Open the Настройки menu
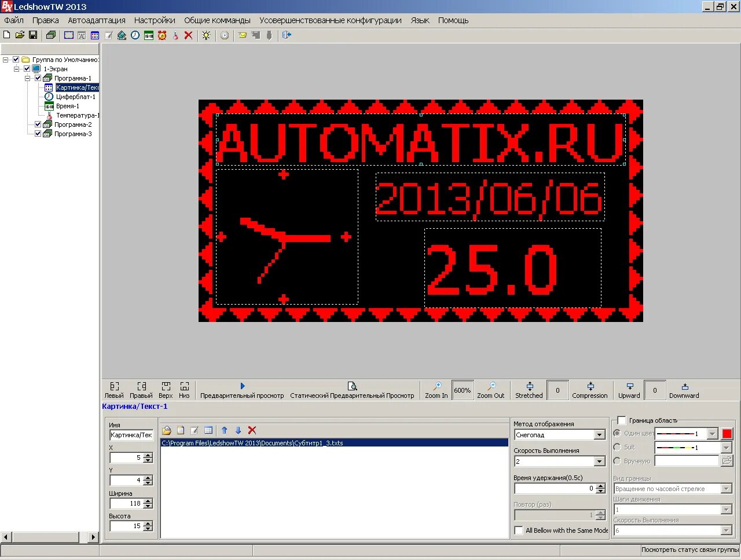The image size is (741, 560). point(155,20)
